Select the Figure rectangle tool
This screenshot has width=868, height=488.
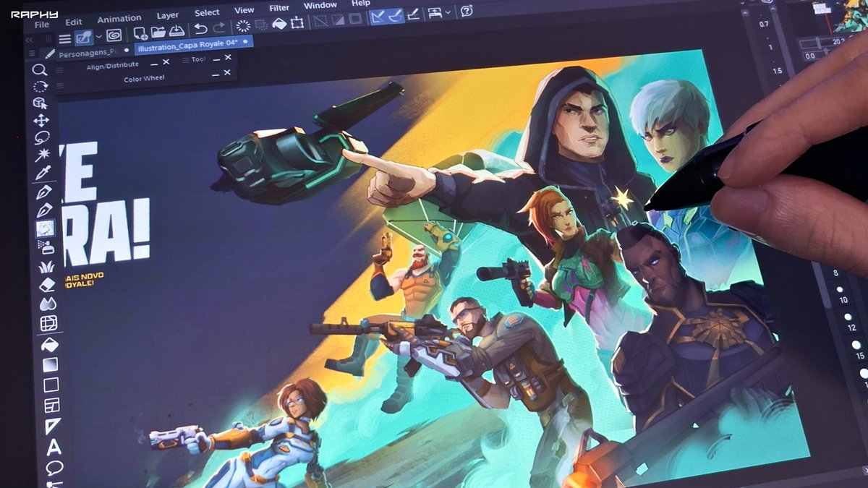[51, 385]
